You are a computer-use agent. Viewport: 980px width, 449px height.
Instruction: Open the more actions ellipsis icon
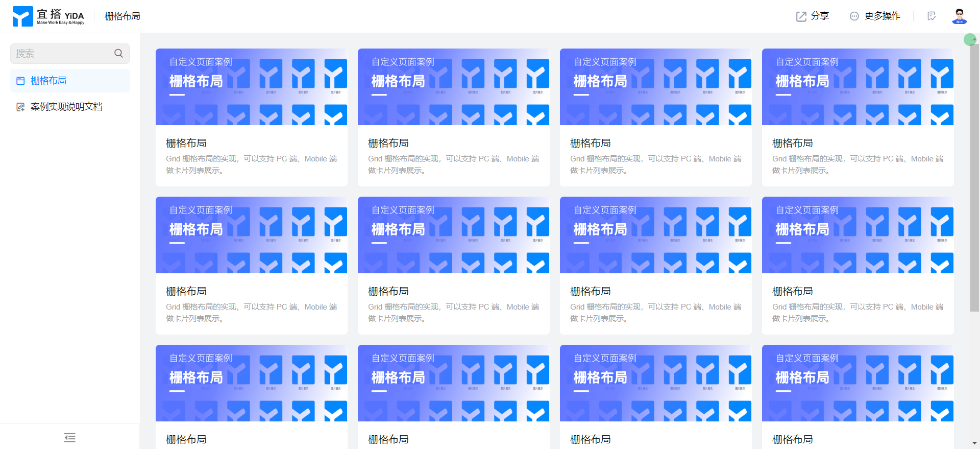tap(854, 16)
